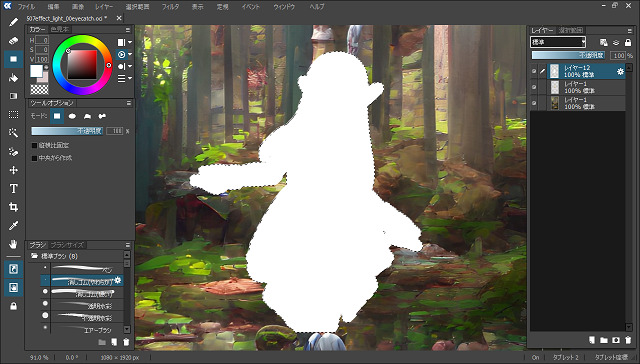Image resolution: width=640 pixels, height=364 pixels.
Task: Toggle visibility of layer with forest thumbnail
Action: [x=534, y=103]
